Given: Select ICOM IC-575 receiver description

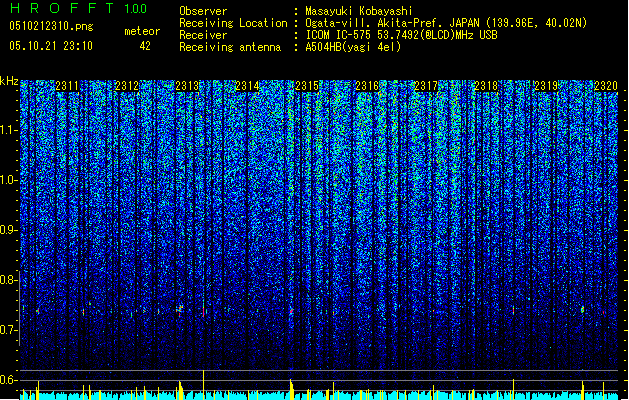Looking at the screenshot, I should [x=401, y=35].
